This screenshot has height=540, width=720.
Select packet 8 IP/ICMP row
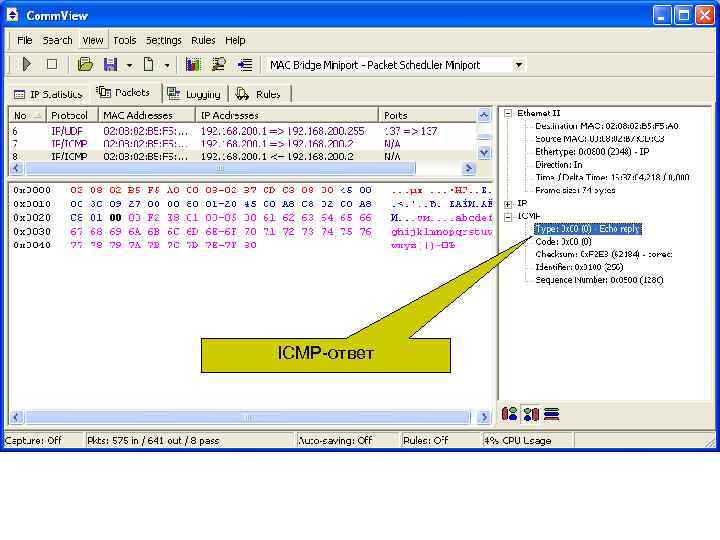[242, 156]
